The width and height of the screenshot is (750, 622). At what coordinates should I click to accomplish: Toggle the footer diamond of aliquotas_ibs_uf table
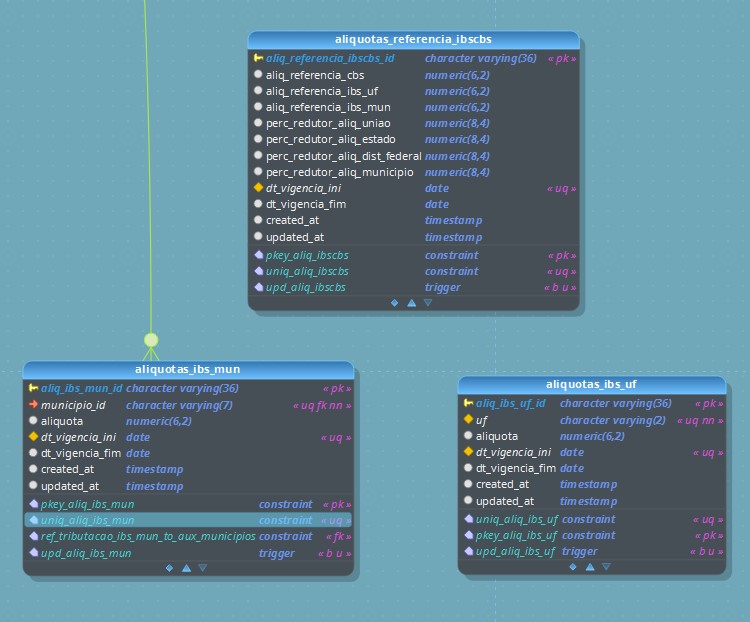tap(573, 566)
